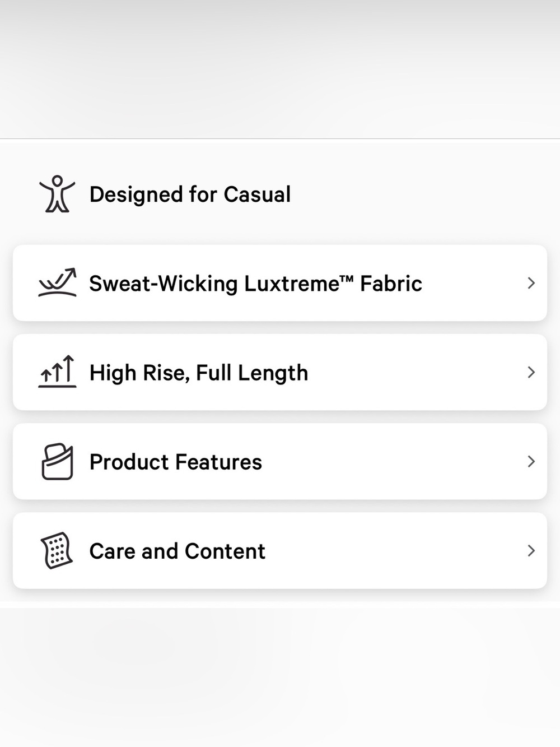560x747 pixels.
Task: Click the Care and Content fabric icon
Action: coord(57,550)
